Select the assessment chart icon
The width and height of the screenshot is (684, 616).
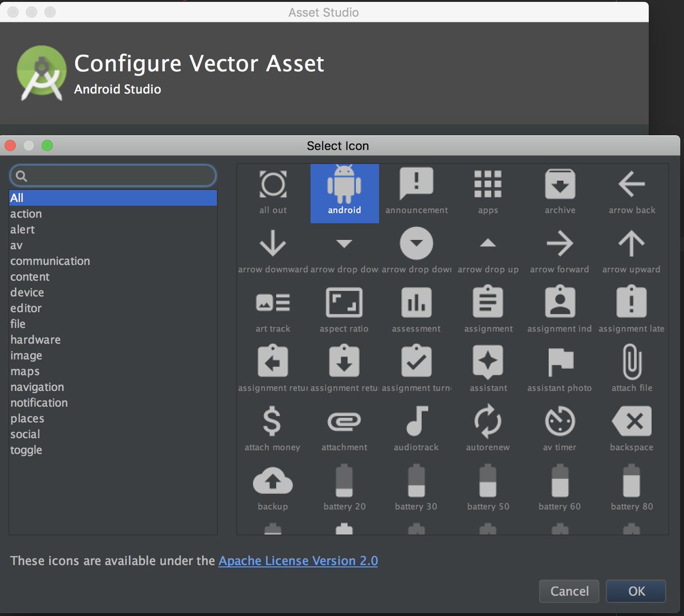pyautogui.click(x=417, y=303)
